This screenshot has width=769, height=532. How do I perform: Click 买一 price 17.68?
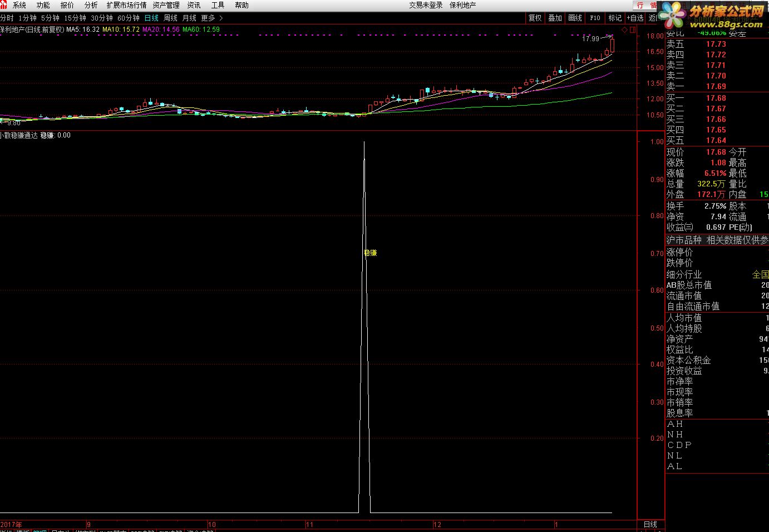(716, 98)
